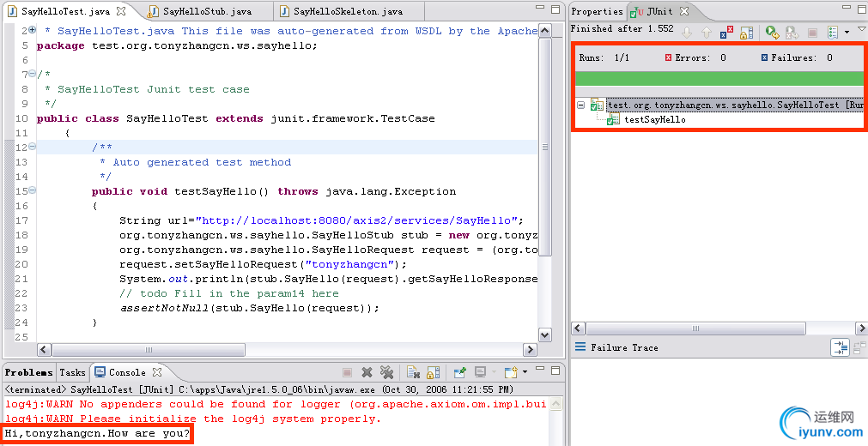Screen dimensions: 868x446
Task: Click Display Selected Console icon
Action: [x=480, y=372]
